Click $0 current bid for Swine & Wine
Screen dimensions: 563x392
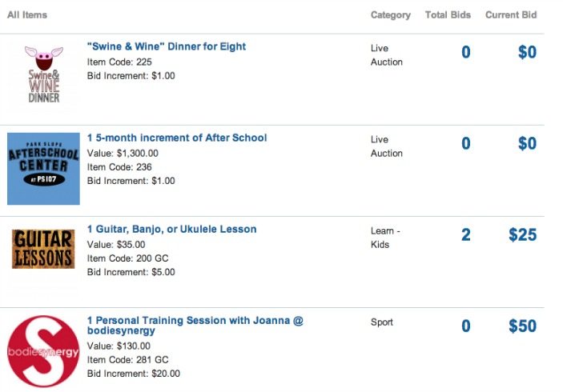pos(527,53)
